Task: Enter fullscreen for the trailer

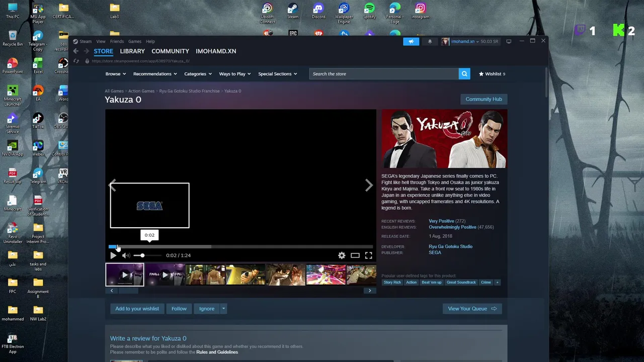Action: (368, 255)
